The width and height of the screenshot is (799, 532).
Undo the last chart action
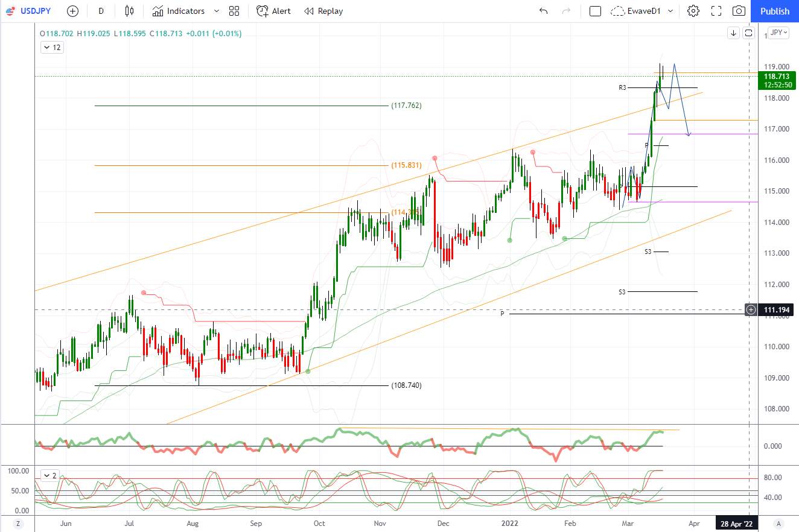pyautogui.click(x=543, y=11)
